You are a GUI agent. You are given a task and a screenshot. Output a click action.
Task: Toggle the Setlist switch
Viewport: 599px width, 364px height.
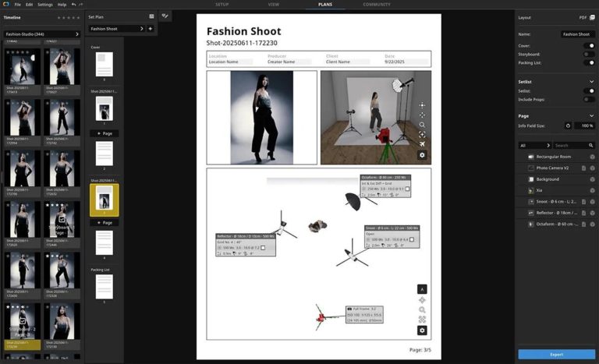[589, 91]
